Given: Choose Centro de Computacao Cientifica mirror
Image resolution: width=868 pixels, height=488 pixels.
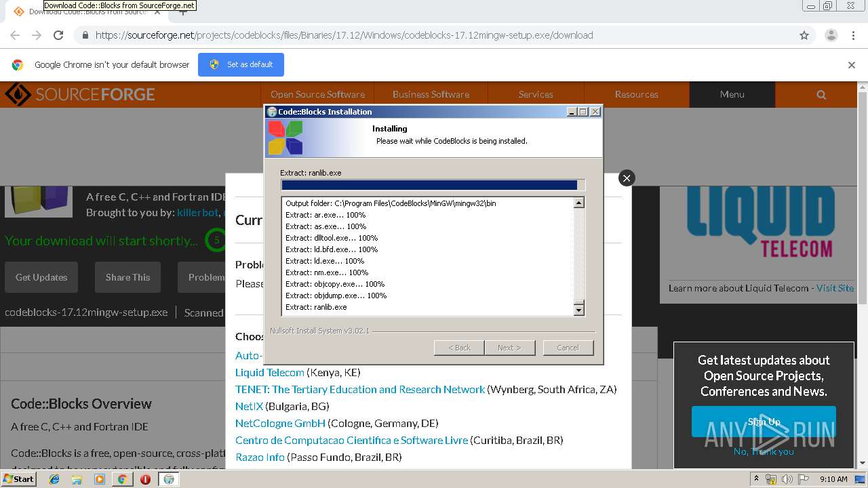Looking at the screenshot, I should pyautogui.click(x=351, y=440).
